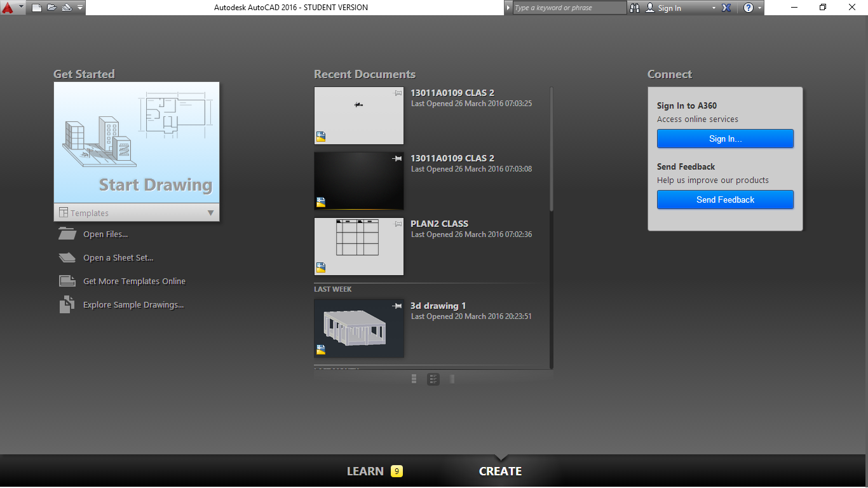
Task: Click Open Files link
Action: (105, 234)
